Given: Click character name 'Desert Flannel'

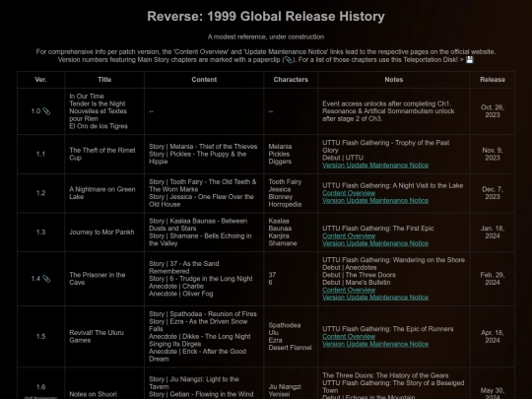Looking at the screenshot, I should pos(290,348).
